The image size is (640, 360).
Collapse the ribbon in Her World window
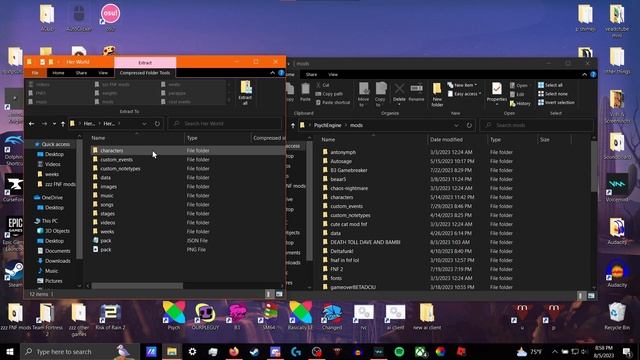pyautogui.click(x=273, y=73)
